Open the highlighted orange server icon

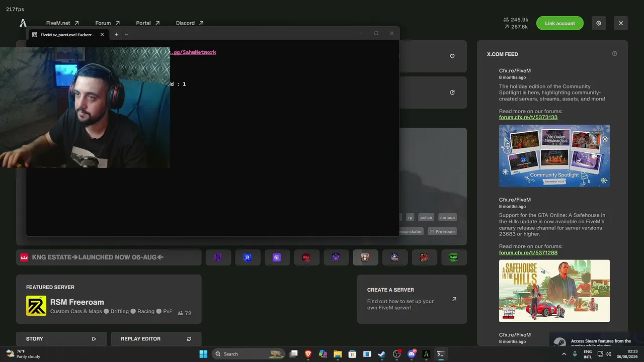click(365, 257)
